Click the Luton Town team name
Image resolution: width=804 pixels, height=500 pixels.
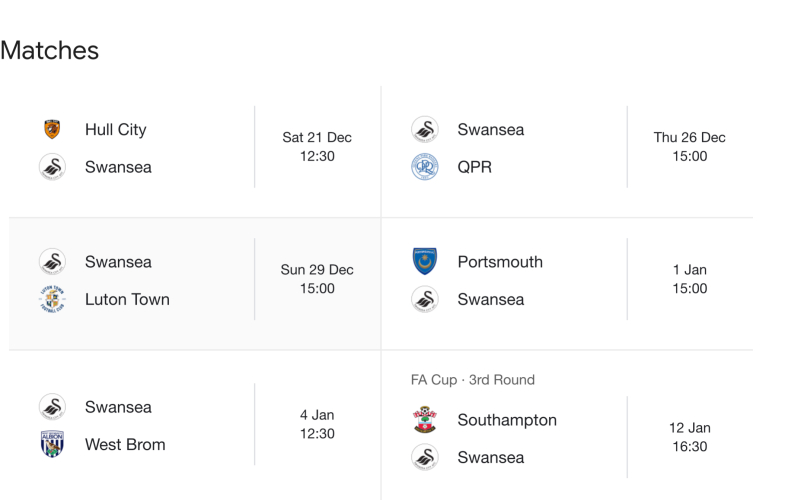coord(127,299)
